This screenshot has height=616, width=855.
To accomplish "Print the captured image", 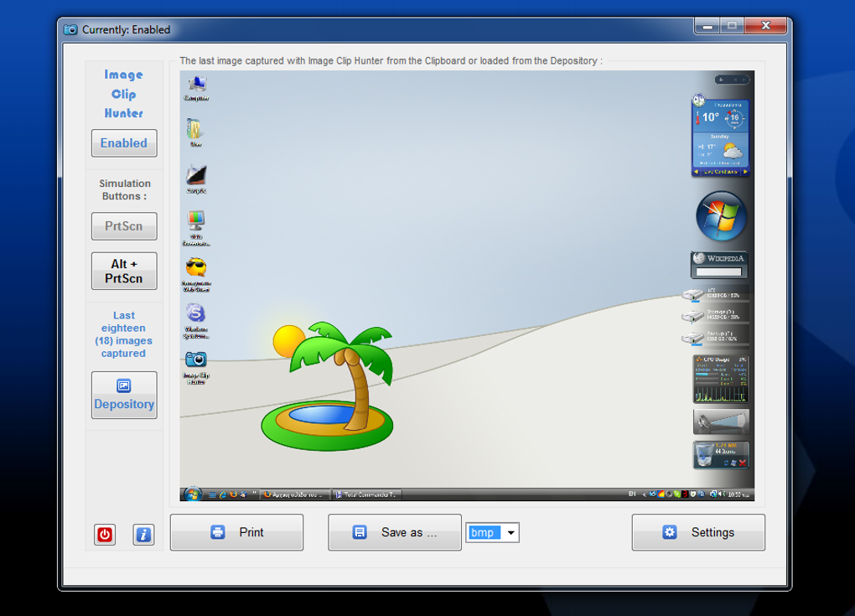I will [x=236, y=532].
